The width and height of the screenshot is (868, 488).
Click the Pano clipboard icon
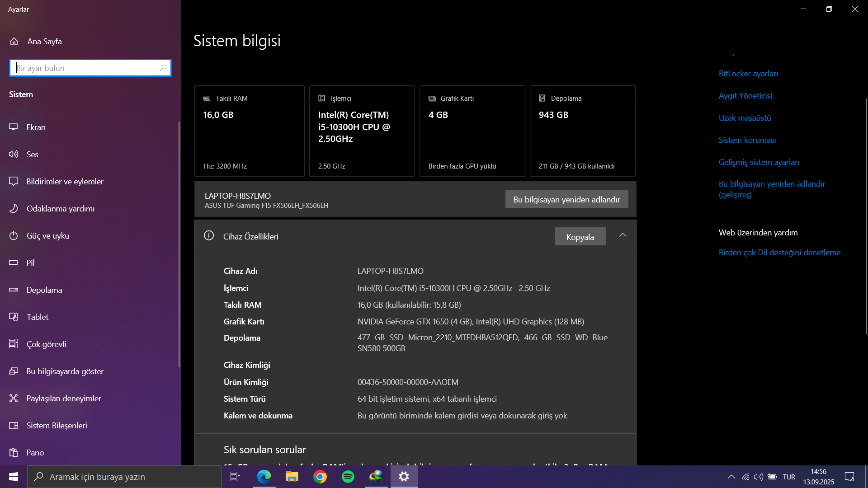[x=14, y=452]
